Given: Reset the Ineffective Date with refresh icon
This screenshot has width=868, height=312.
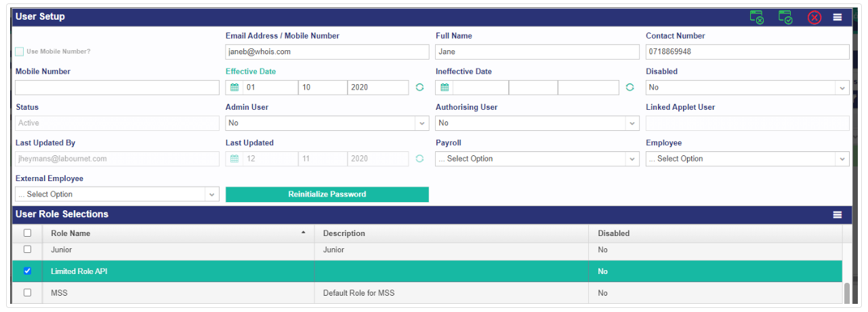Looking at the screenshot, I should pyautogui.click(x=629, y=87).
